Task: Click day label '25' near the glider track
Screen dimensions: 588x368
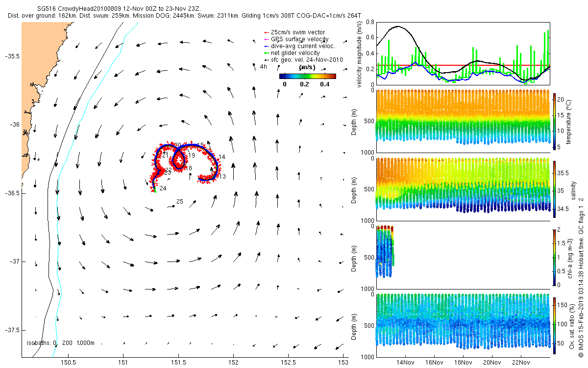Action: 180,202
